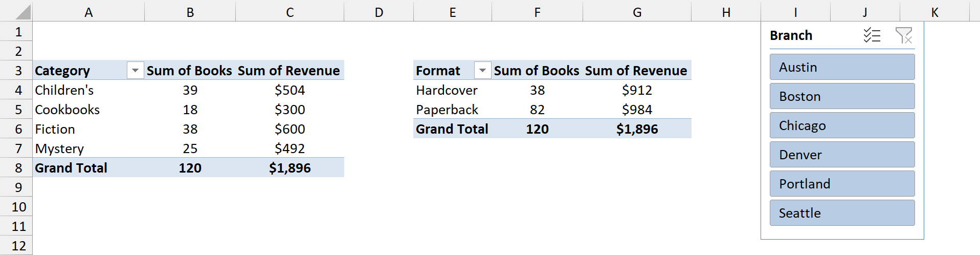Select column I header
The width and height of the screenshot is (980, 255).
tap(796, 12)
